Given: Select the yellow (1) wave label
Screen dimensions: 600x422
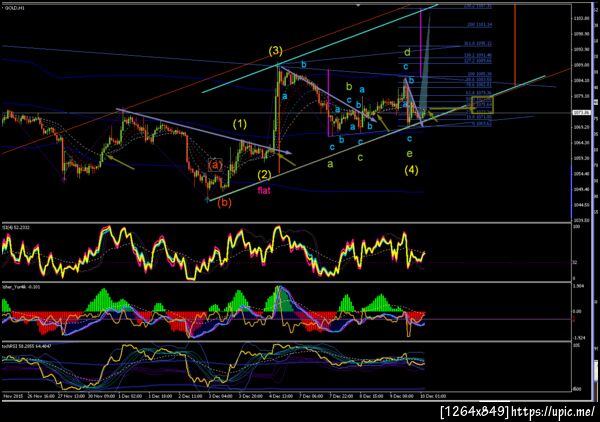Looking at the screenshot, I should pyautogui.click(x=240, y=124).
